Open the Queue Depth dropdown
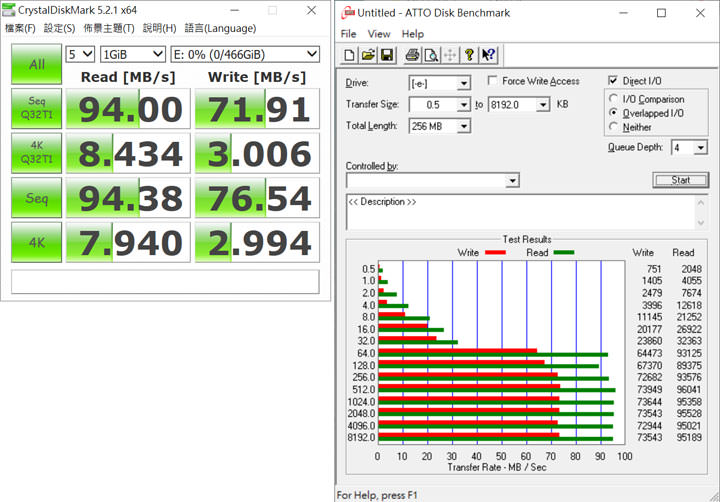 (x=689, y=147)
